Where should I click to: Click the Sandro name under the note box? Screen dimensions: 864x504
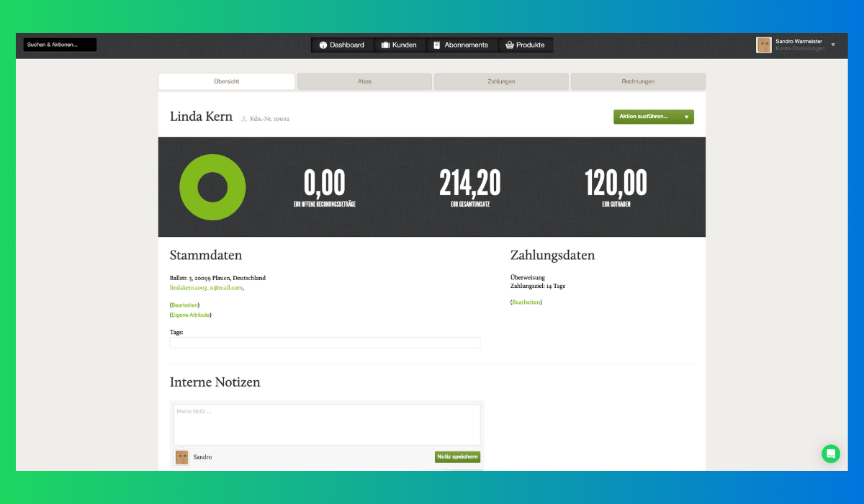click(202, 457)
